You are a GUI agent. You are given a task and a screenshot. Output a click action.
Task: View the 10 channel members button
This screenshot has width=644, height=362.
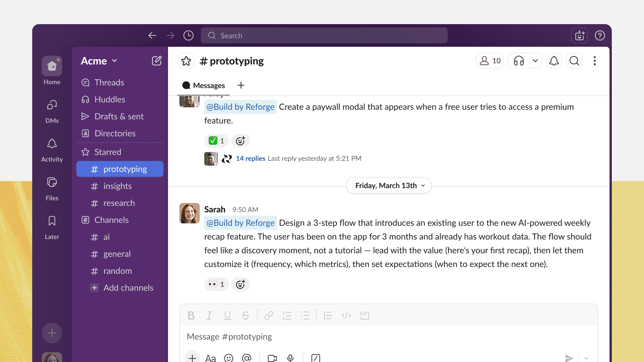coord(490,61)
